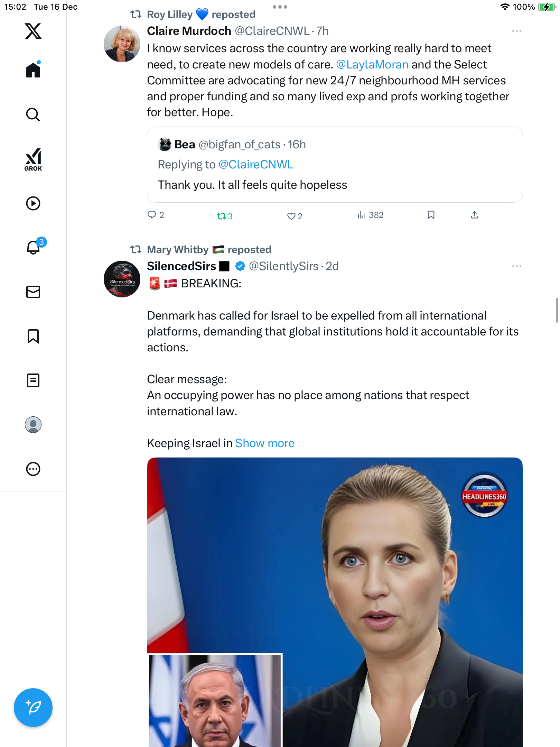Bookmark Claire Murdoch's post
The image size is (560, 747).
coord(431,215)
